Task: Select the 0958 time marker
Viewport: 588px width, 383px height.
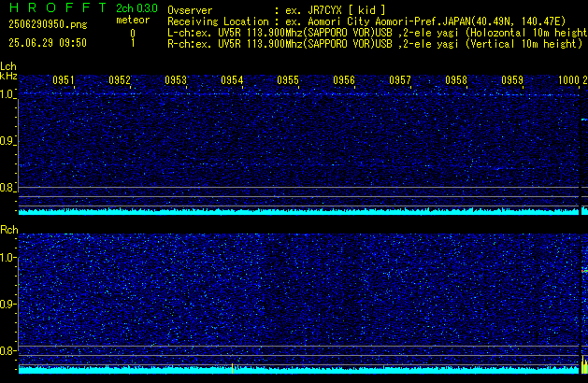Action: [456, 80]
